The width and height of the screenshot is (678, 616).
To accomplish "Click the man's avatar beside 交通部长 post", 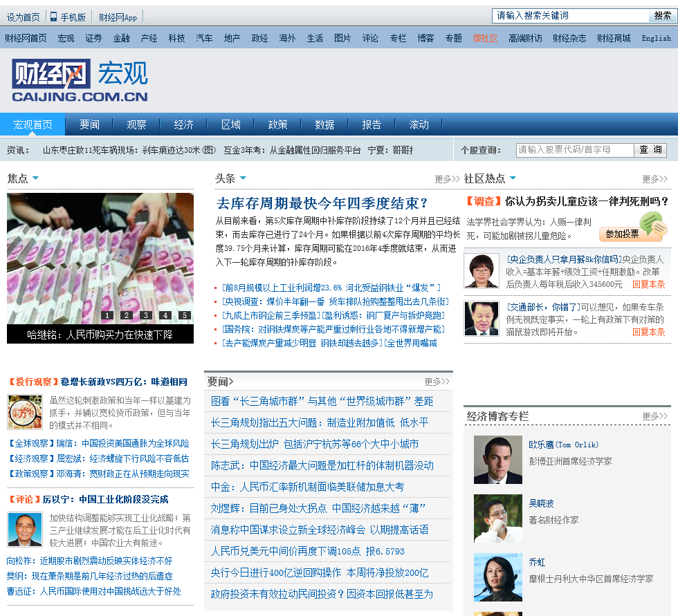I will (x=482, y=318).
